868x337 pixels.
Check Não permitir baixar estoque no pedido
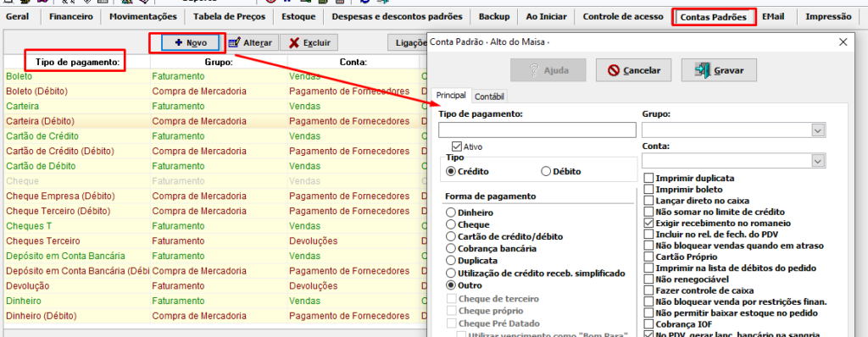point(648,313)
